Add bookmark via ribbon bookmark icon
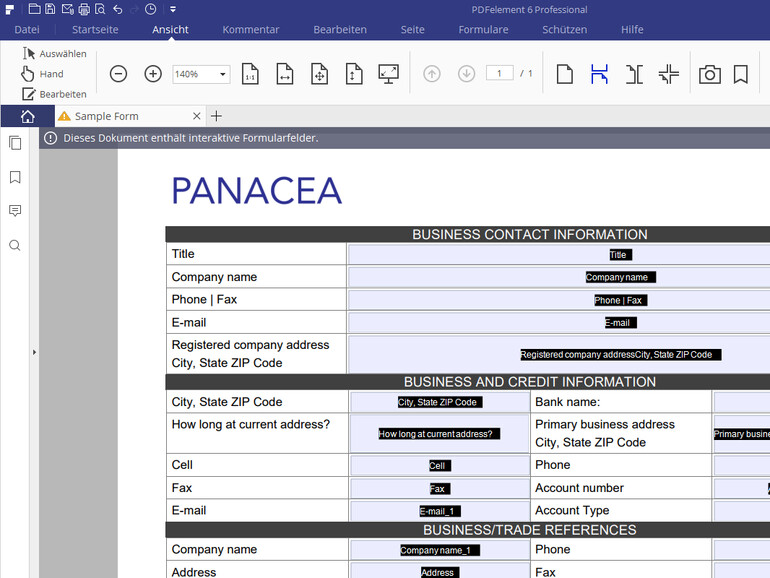 [x=741, y=74]
